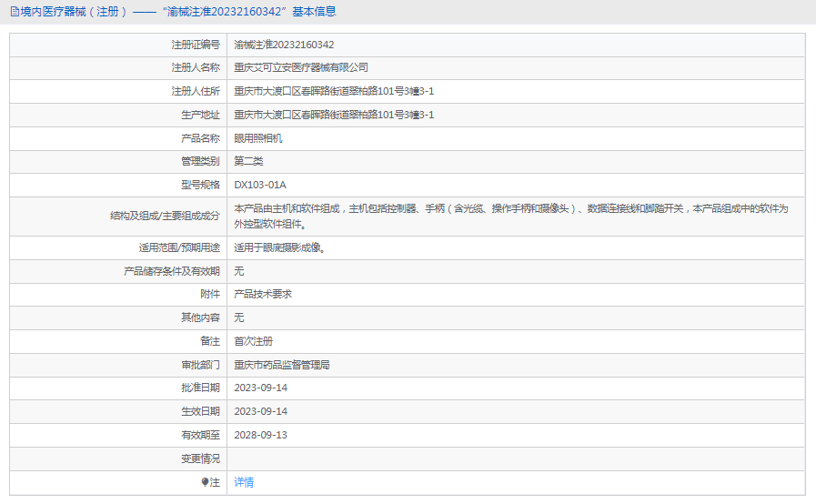816x504 pixels.
Task: Click the 附件 row label
Action: click(x=210, y=294)
